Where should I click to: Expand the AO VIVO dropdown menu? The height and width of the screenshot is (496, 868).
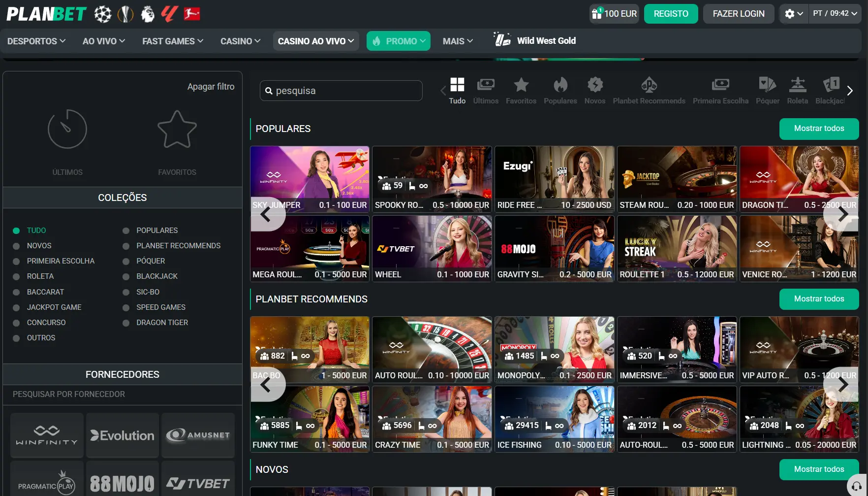coord(104,41)
